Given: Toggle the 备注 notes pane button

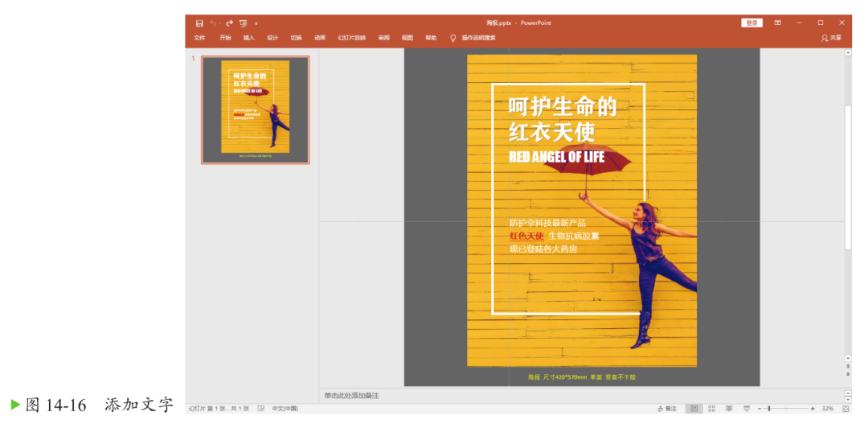Looking at the screenshot, I should point(667,409).
